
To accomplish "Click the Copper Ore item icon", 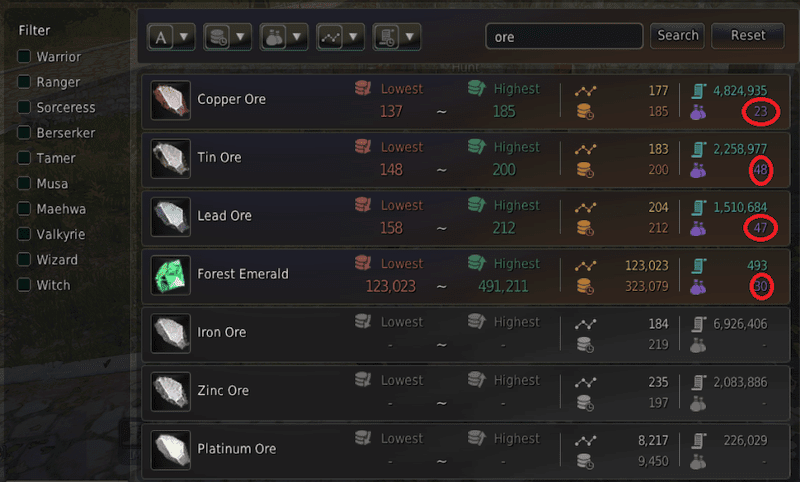I will coord(171,100).
